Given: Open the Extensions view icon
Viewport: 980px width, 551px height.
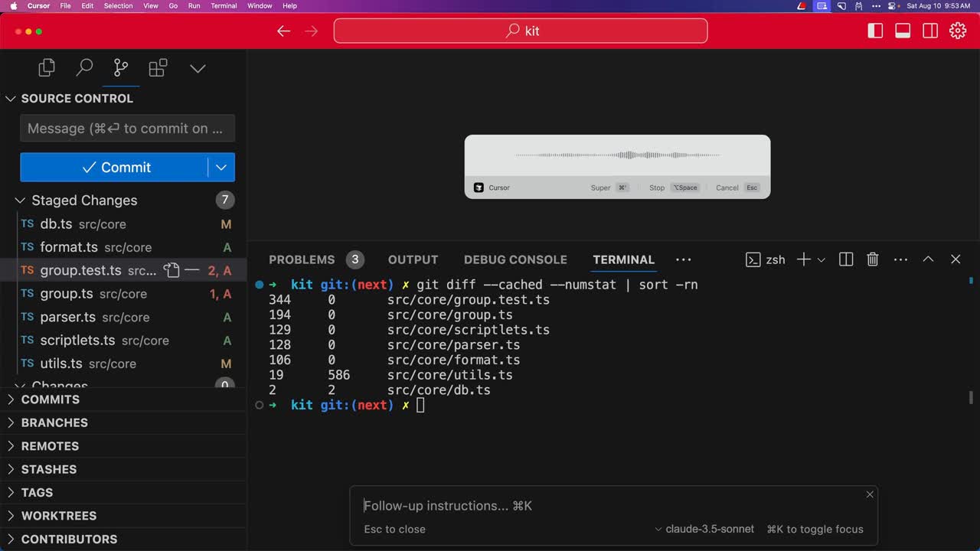Looking at the screenshot, I should 158,68.
